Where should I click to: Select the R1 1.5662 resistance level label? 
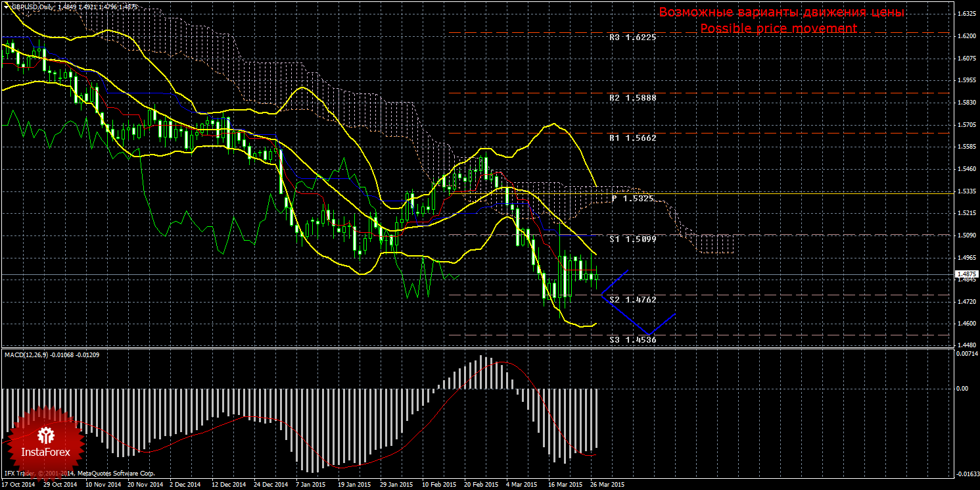point(632,138)
